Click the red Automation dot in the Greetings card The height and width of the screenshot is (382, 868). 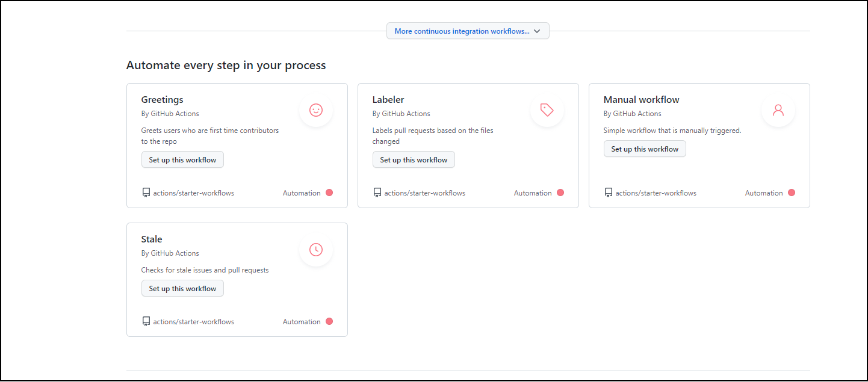point(329,193)
